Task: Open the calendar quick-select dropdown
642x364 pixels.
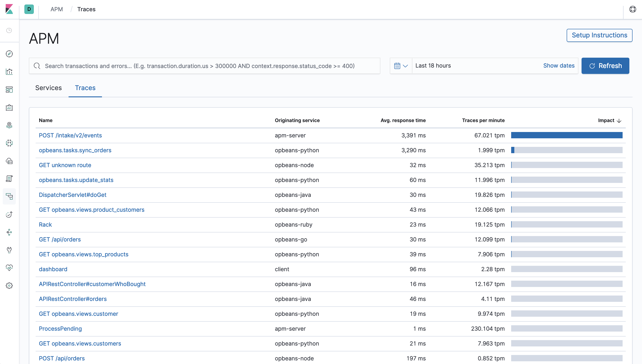Action: tap(400, 66)
